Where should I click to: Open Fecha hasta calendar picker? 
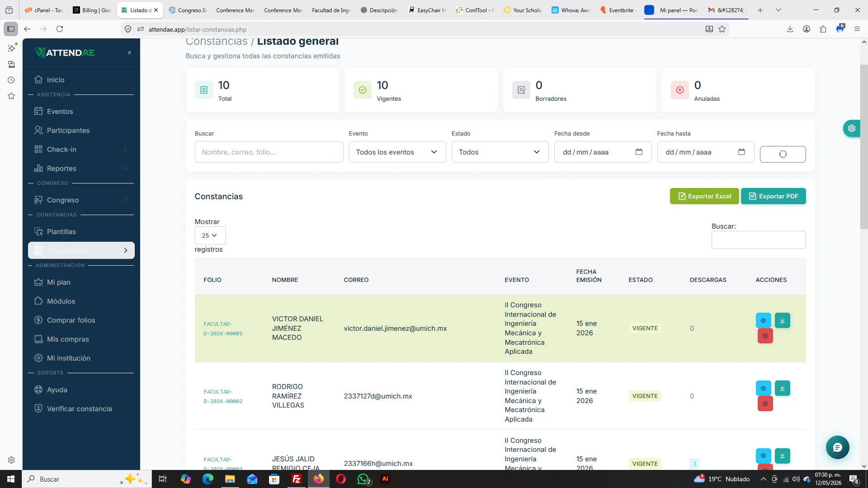pos(741,152)
